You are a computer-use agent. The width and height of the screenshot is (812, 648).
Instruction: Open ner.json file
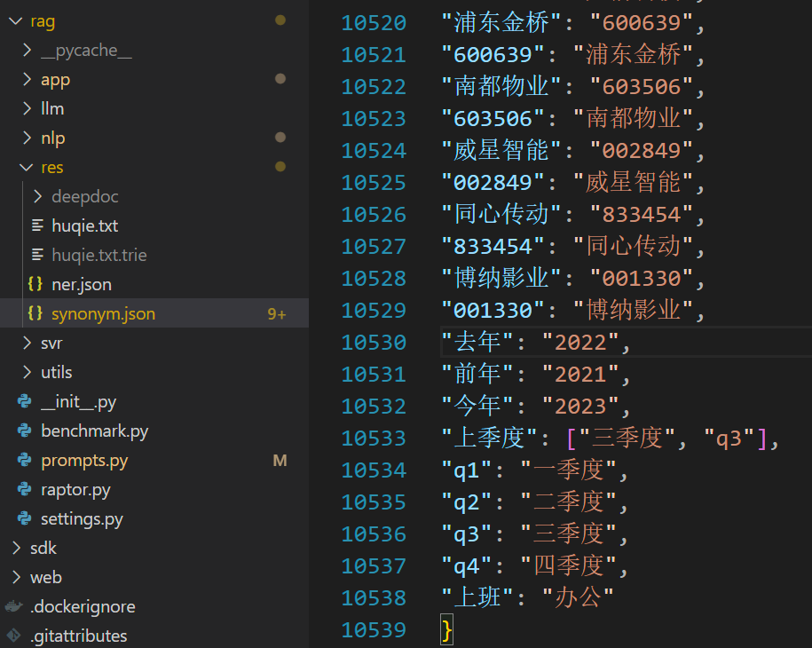click(x=82, y=285)
